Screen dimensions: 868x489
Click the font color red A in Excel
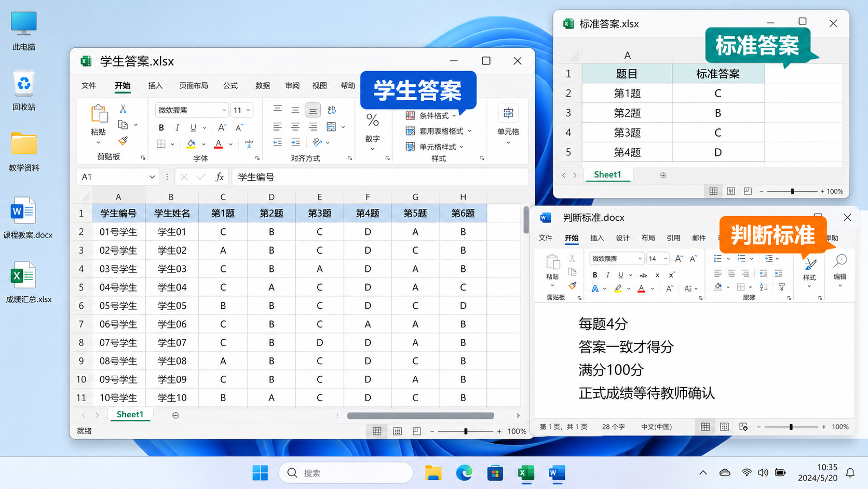[219, 143]
